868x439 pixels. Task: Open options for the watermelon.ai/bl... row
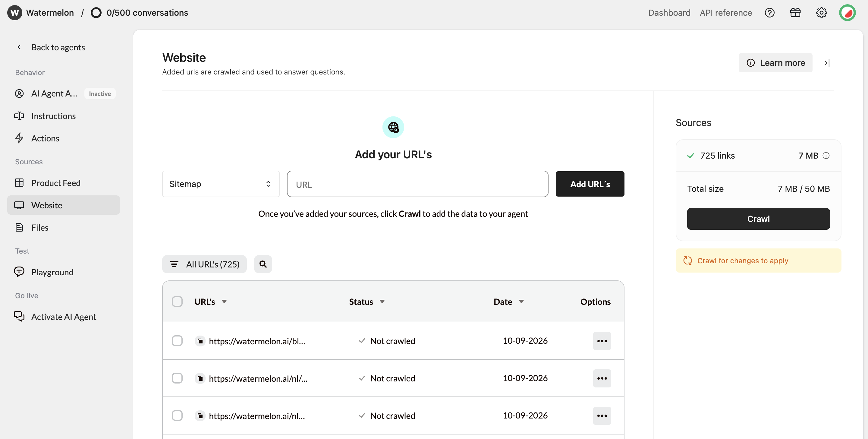(602, 341)
